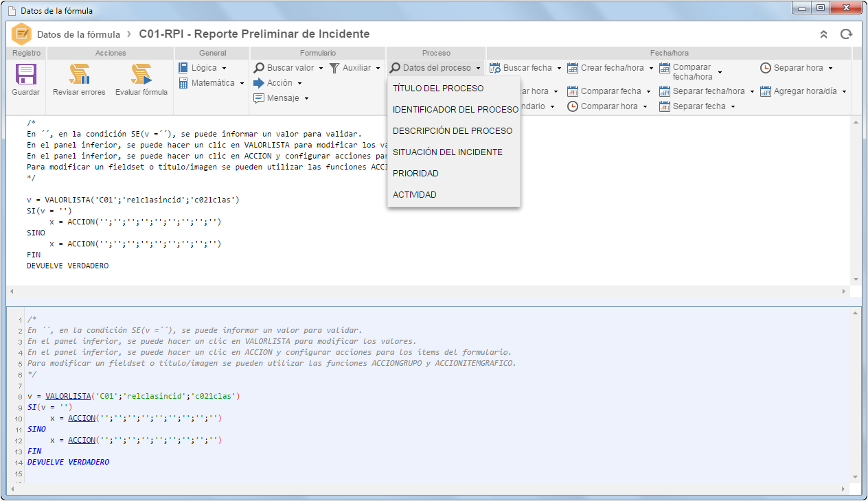Select IDENTIFICADOR DEL PROCESO menu entry
The height and width of the screenshot is (501, 868).
pos(454,110)
